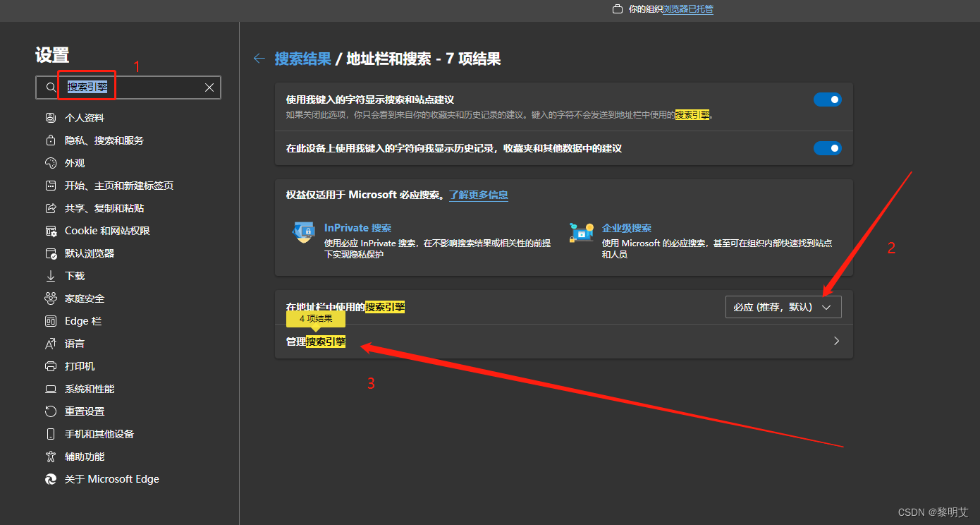Click the InPrivate 搜索 icon
Viewport: 980px width, 525px height.
(303, 231)
